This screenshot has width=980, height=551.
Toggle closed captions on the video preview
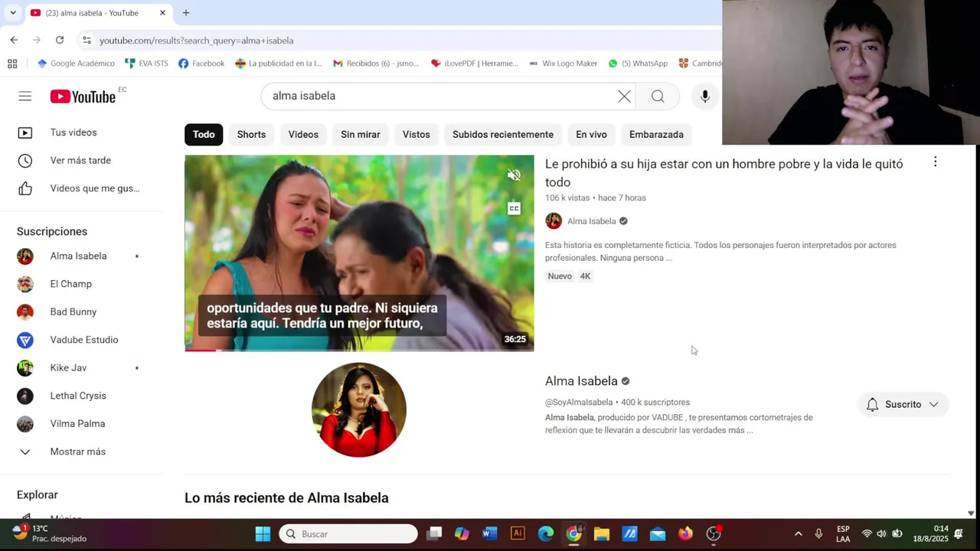pyautogui.click(x=514, y=208)
